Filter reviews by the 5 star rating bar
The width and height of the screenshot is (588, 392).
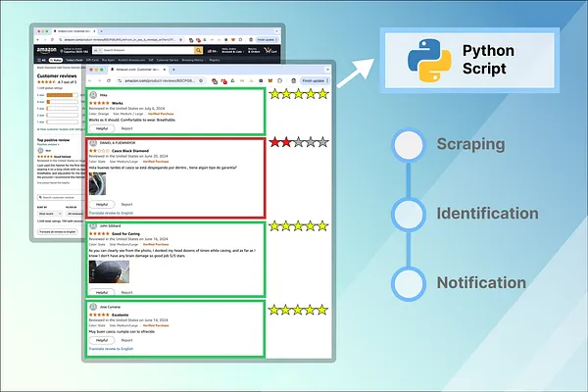pos(63,95)
